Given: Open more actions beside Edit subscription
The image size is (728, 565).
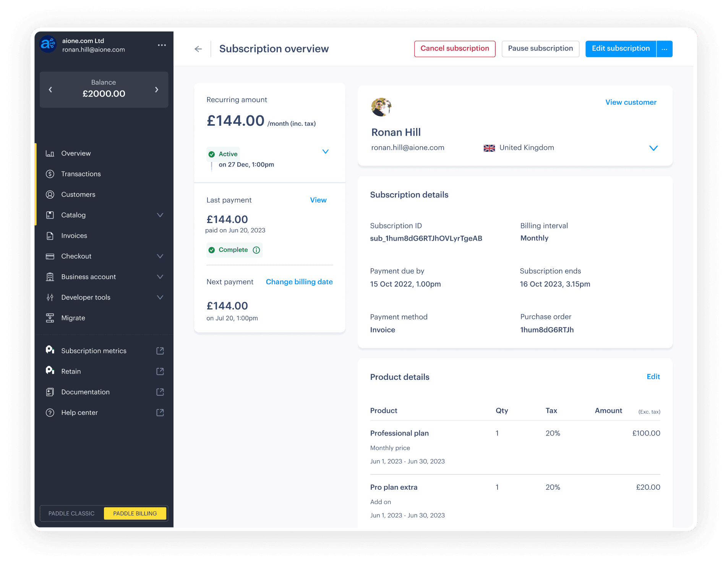Looking at the screenshot, I should [665, 49].
